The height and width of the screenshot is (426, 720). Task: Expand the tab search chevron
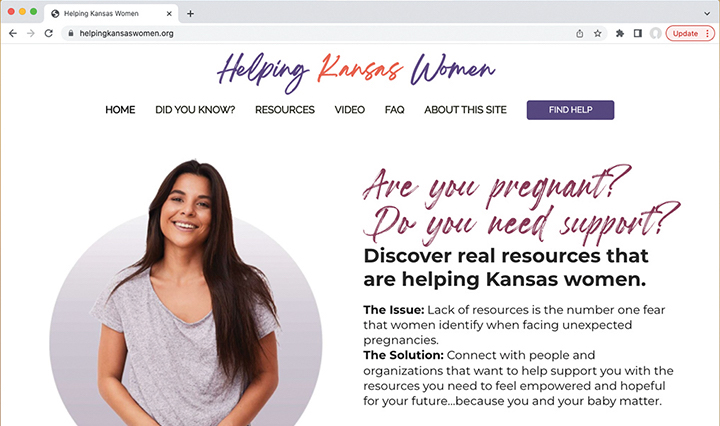(707, 14)
